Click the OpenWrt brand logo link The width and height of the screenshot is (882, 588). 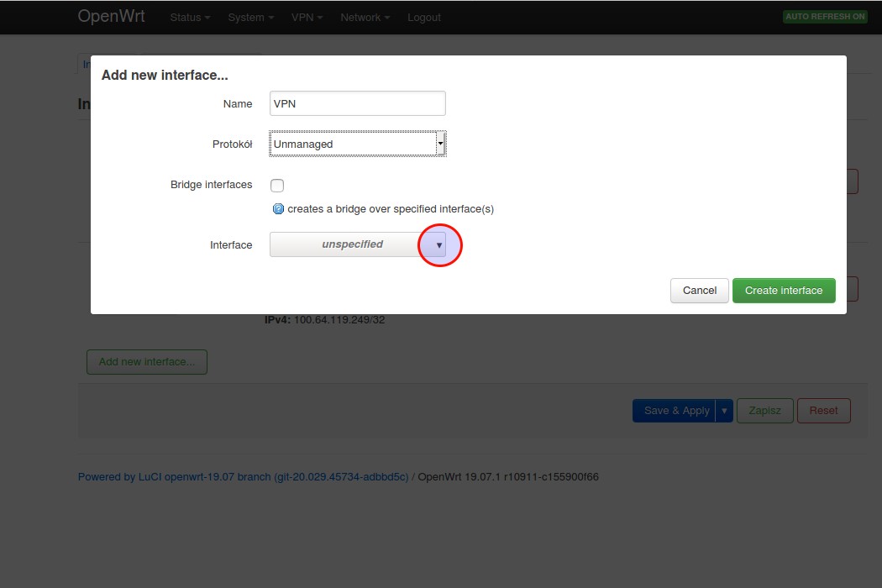point(112,16)
